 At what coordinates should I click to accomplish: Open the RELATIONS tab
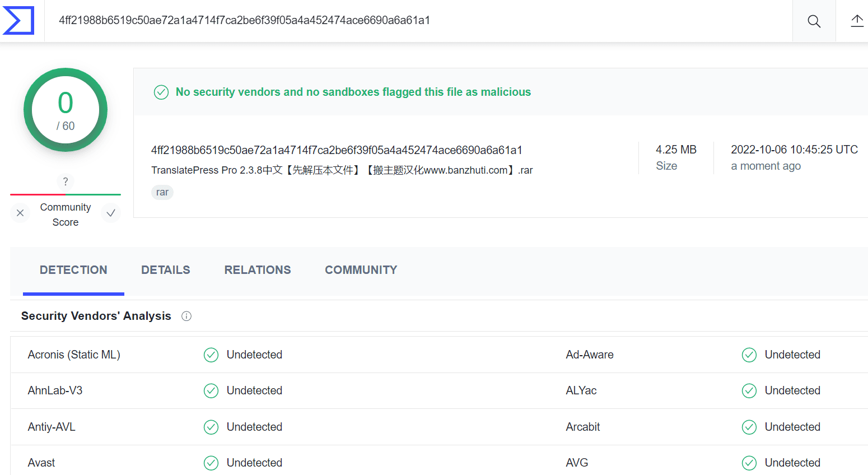[x=258, y=270]
